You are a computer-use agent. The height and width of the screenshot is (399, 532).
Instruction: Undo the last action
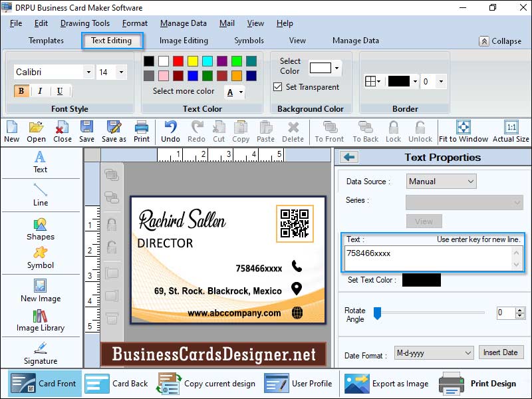pyautogui.click(x=170, y=131)
